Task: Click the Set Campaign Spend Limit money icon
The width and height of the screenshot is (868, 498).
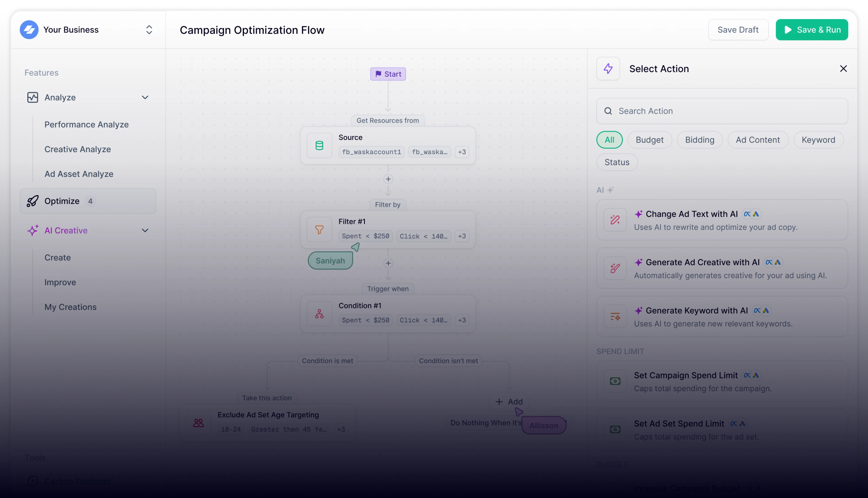Action: 615,381
